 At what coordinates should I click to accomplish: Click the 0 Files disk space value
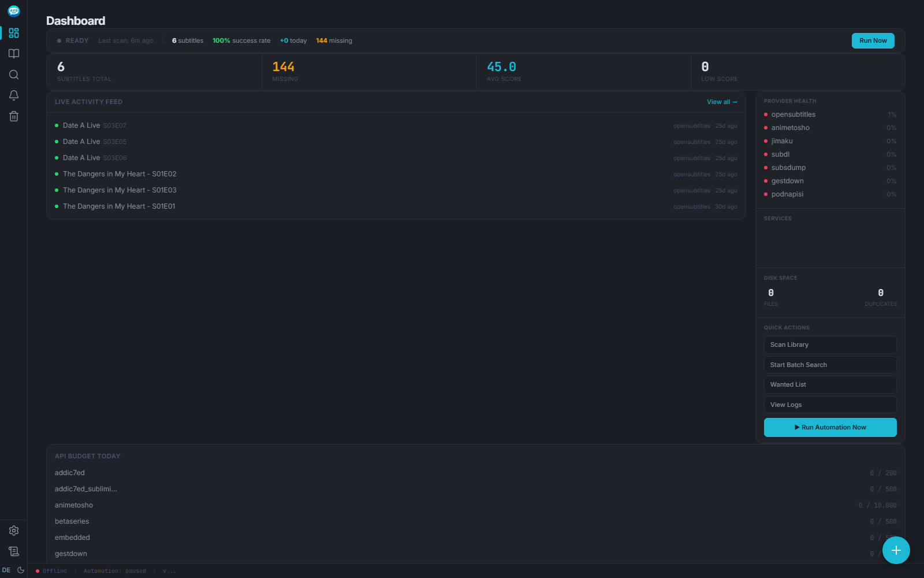771,292
